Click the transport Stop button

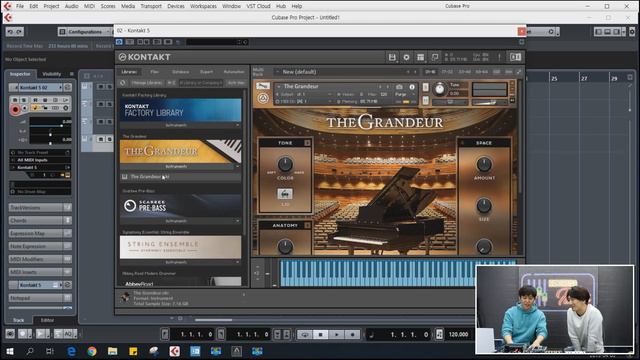pos(320,334)
